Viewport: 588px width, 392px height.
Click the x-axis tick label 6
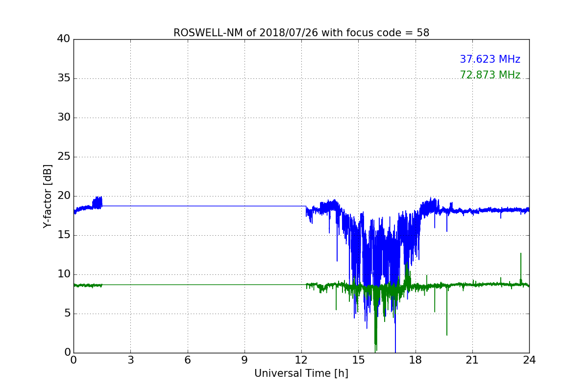coord(187,360)
